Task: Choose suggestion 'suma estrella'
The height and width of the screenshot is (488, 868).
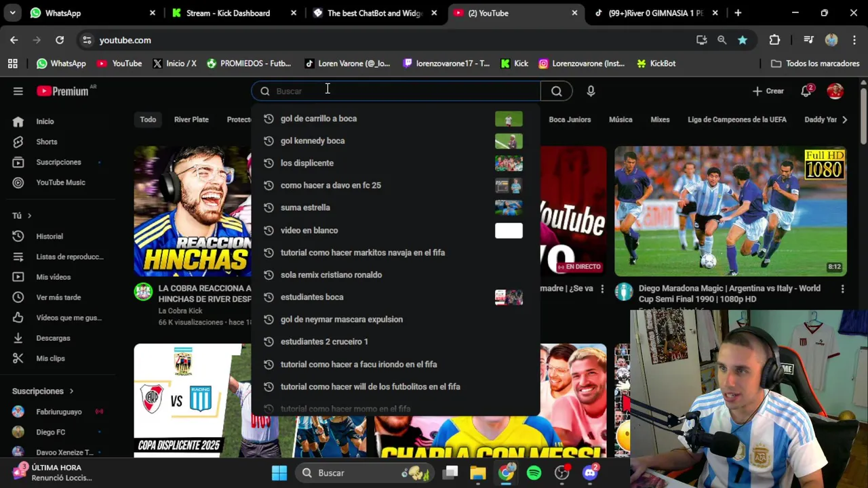Action: (395, 207)
